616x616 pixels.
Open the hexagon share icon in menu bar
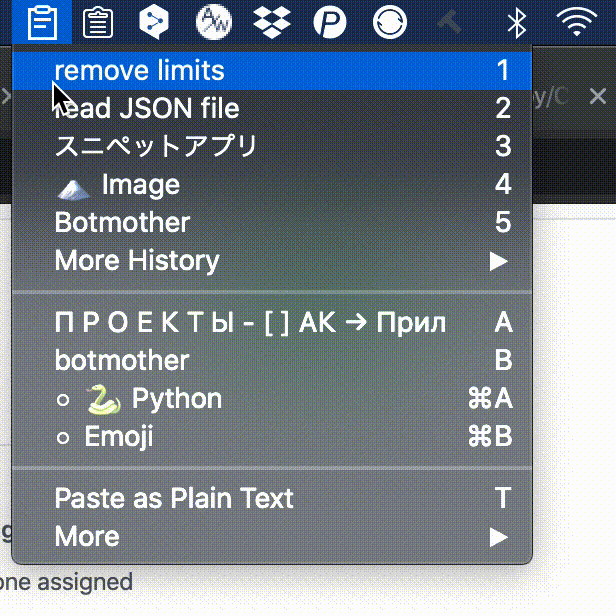(154, 21)
